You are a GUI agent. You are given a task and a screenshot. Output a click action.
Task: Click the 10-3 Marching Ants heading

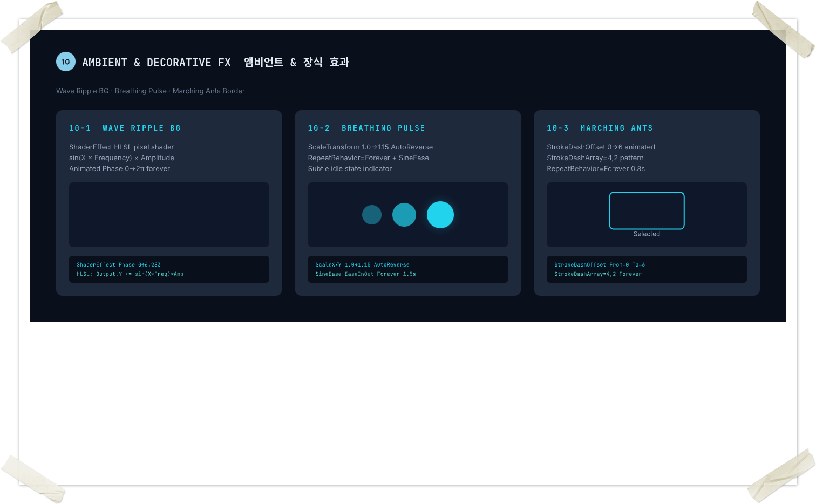click(600, 128)
